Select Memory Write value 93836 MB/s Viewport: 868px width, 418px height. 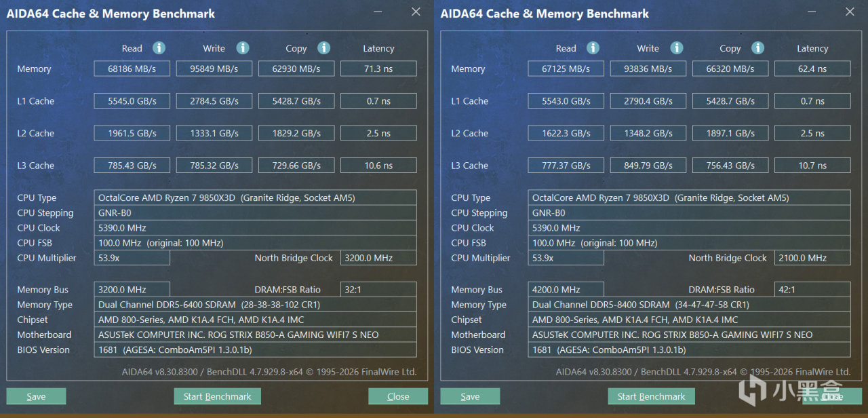tap(648, 69)
